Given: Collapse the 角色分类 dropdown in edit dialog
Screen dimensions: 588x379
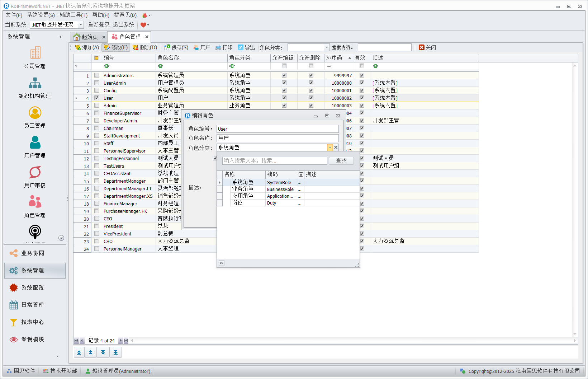Looking at the screenshot, I should point(329,148).
